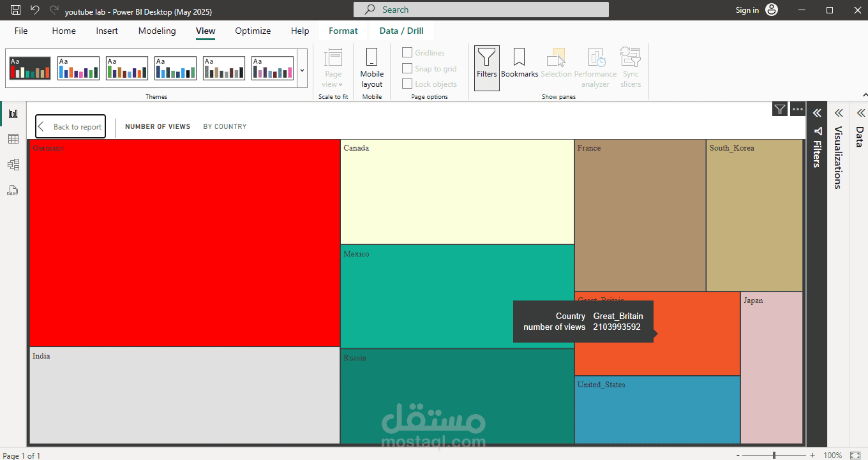The width and height of the screenshot is (868, 460).
Task: Apply the sixth theme thumbnail
Action: (273, 68)
